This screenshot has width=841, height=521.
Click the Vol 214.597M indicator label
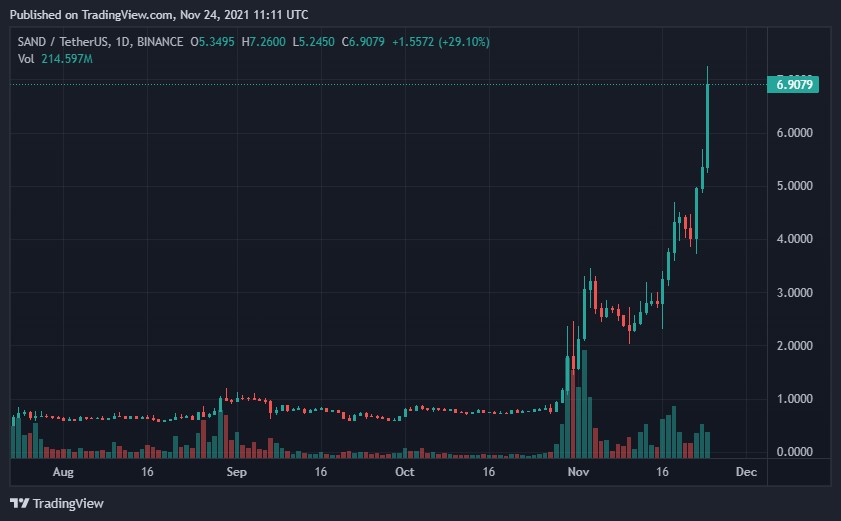(x=54, y=58)
